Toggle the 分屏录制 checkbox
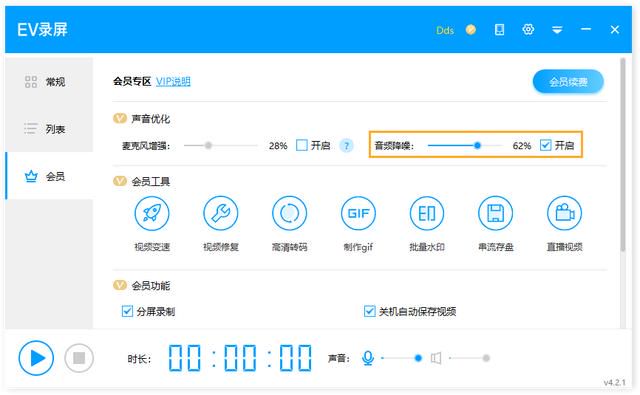The width and height of the screenshot is (640, 395). pyautogui.click(x=127, y=311)
